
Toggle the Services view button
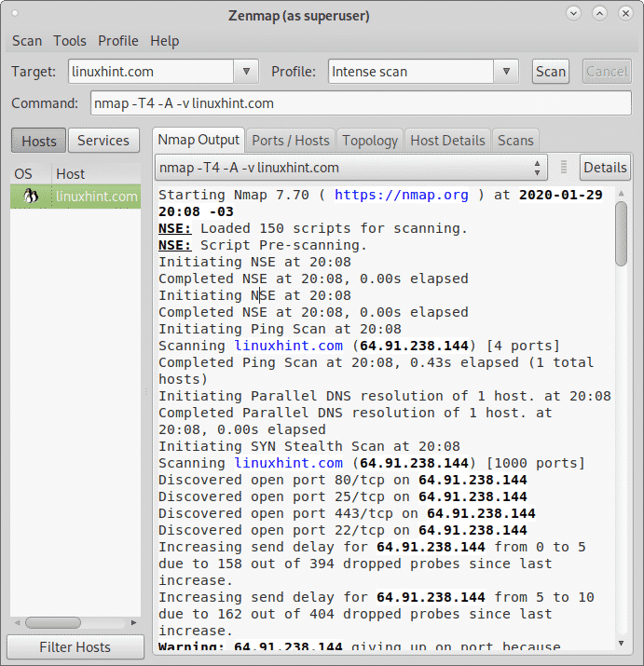pos(103,141)
